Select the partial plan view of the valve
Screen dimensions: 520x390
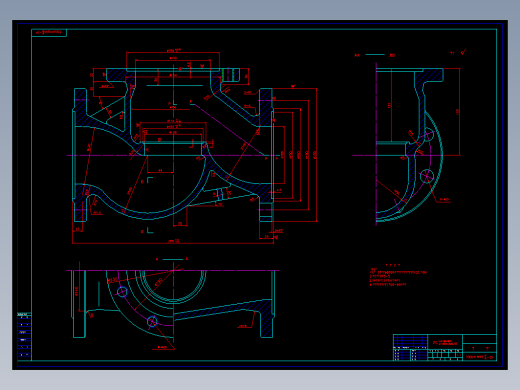click(173, 305)
